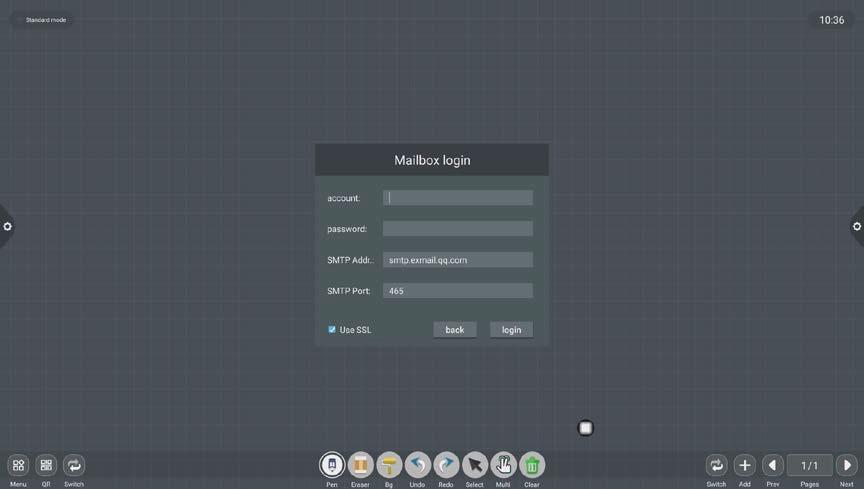Open the Pages 1/1 indicator
The width and height of the screenshot is (864, 489).
(x=810, y=465)
